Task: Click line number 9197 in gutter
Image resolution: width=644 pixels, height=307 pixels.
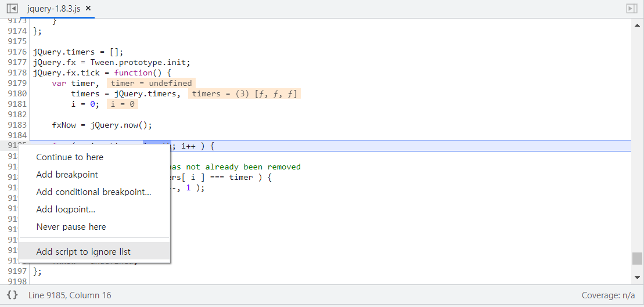Action: click(x=17, y=271)
